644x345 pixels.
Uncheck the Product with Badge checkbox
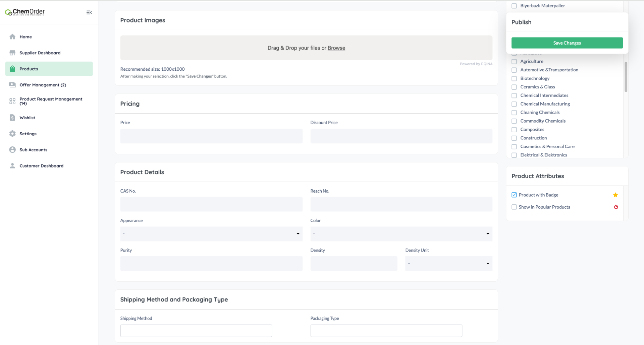click(x=514, y=195)
